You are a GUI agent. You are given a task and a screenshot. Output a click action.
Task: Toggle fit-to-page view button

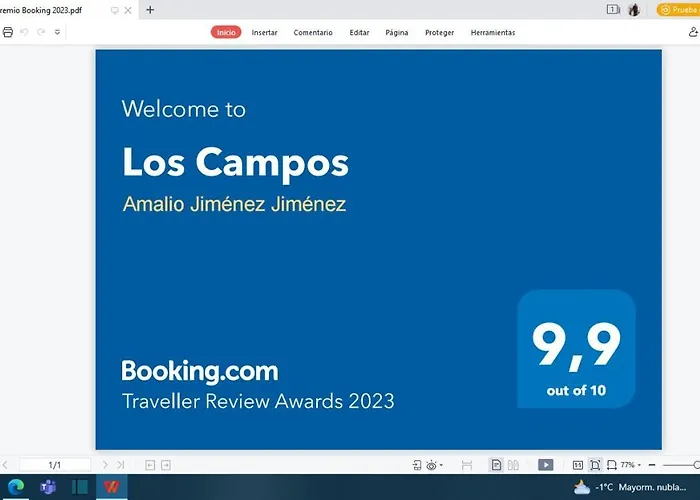(595, 465)
